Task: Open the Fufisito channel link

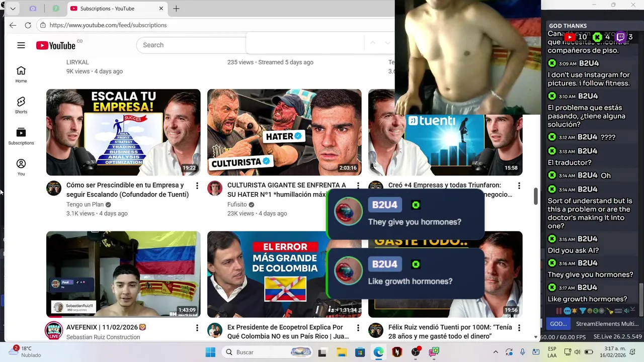Action: click(237, 205)
